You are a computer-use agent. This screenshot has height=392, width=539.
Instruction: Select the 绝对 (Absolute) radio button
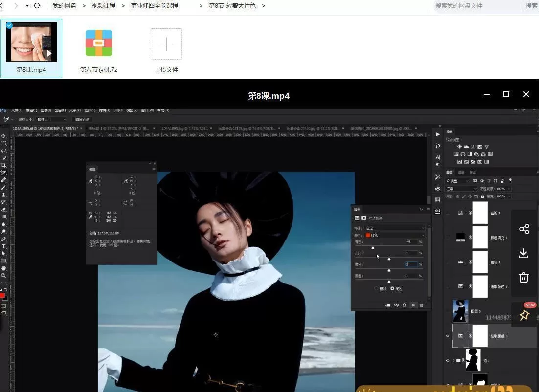tap(393, 288)
